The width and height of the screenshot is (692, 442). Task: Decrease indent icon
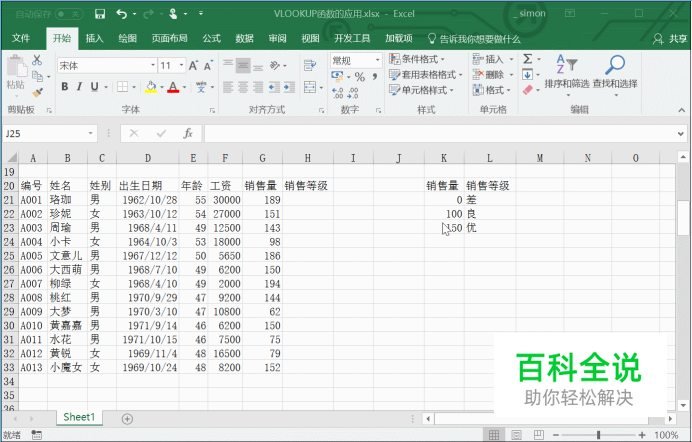(274, 87)
